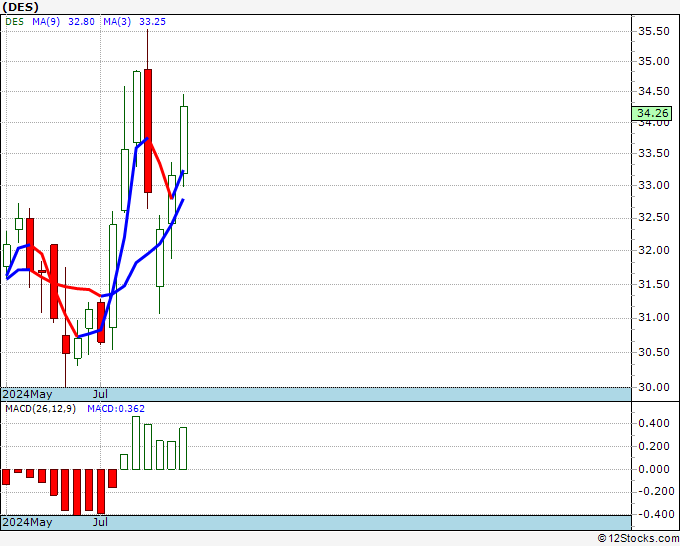The image size is (680, 546).
Task: Click the 33.50 price axis label
Action: point(654,154)
